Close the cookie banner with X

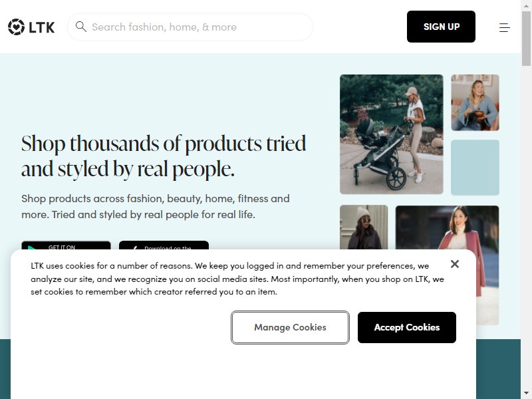[x=455, y=264]
